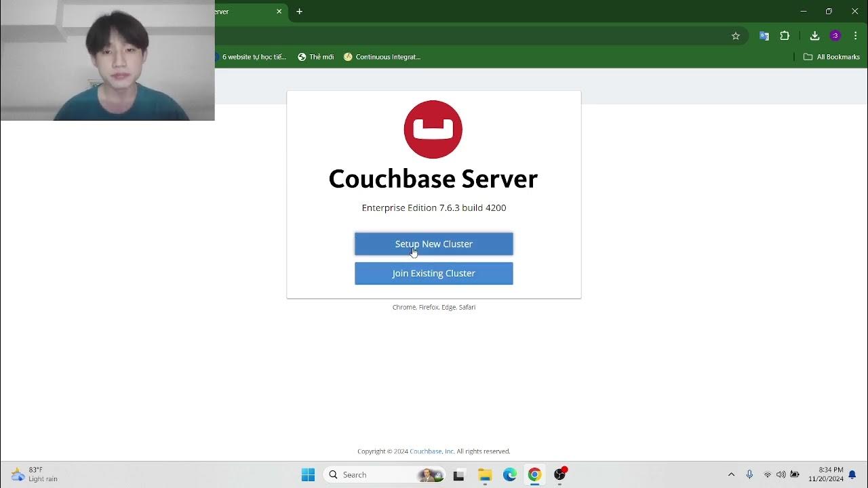Click Join Existing Cluster button
This screenshot has width=868, height=488.
pyautogui.click(x=433, y=273)
